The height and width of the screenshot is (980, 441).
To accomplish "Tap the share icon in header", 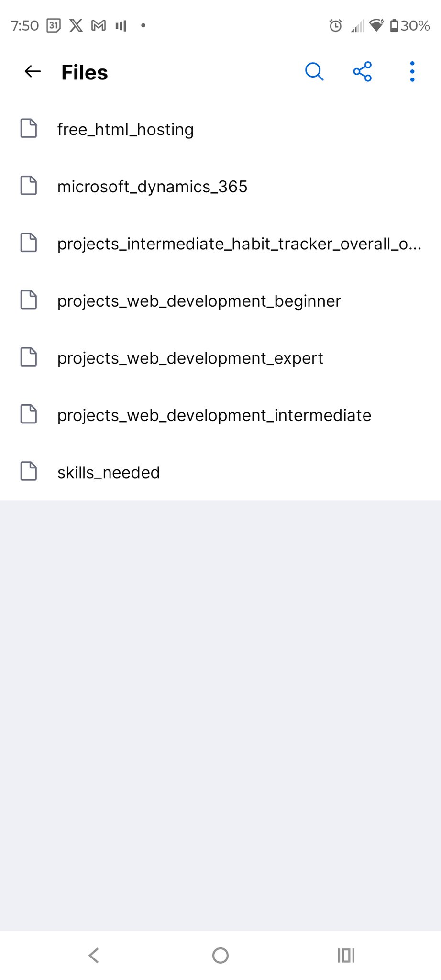I will coord(363,72).
